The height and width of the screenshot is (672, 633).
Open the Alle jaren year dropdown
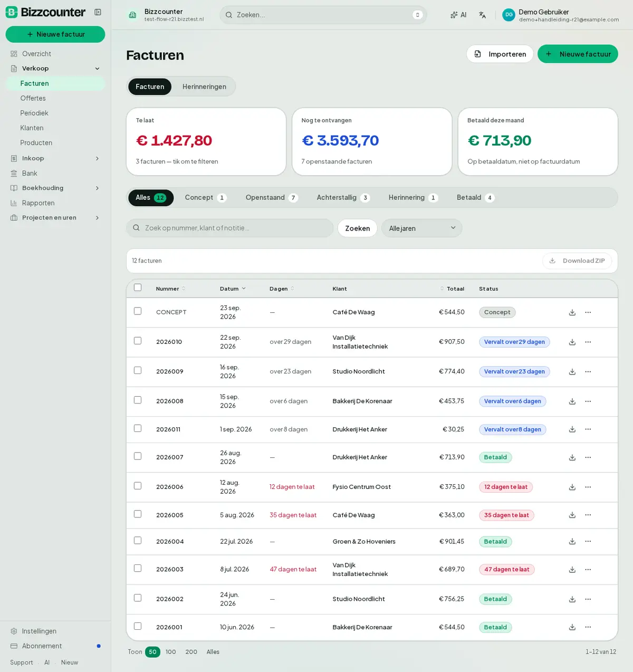click(422, 228)
